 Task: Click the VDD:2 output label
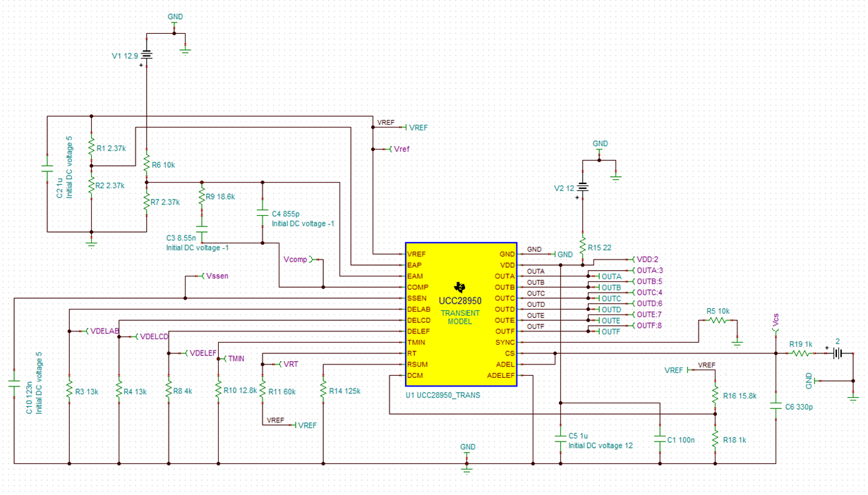coord(647,259)
